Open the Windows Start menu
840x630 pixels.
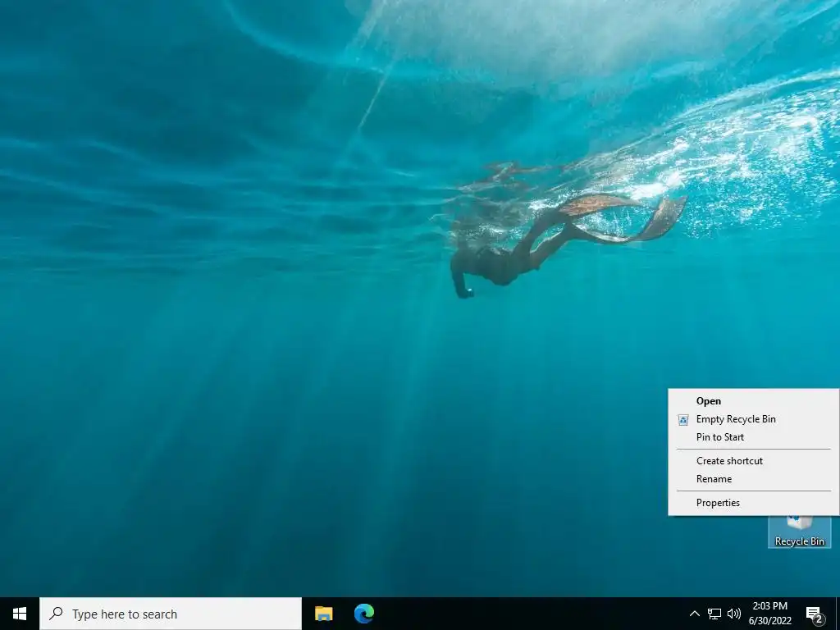click(20, 614)
